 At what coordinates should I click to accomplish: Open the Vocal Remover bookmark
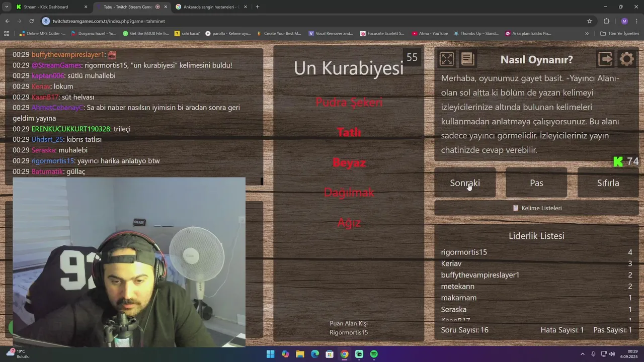click(x=331, y=34)
